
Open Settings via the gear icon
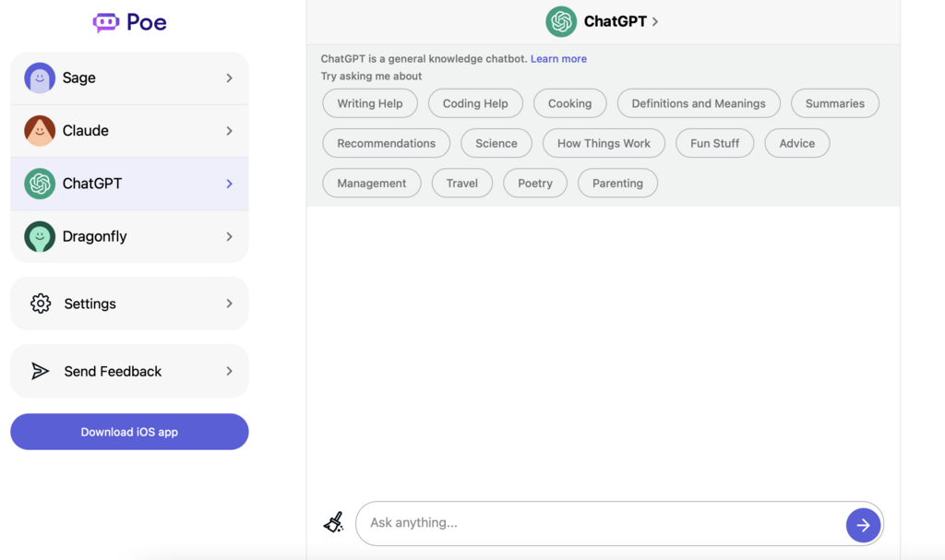41,304
